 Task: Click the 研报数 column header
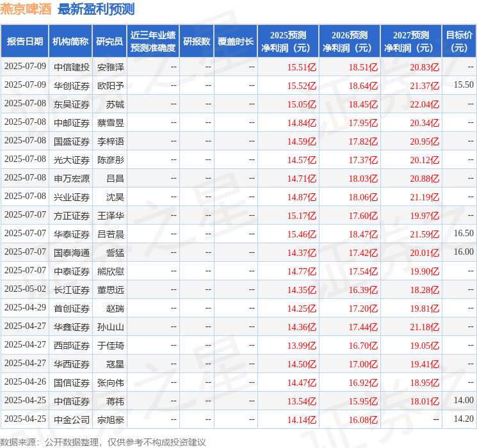[x=197, y=41]
